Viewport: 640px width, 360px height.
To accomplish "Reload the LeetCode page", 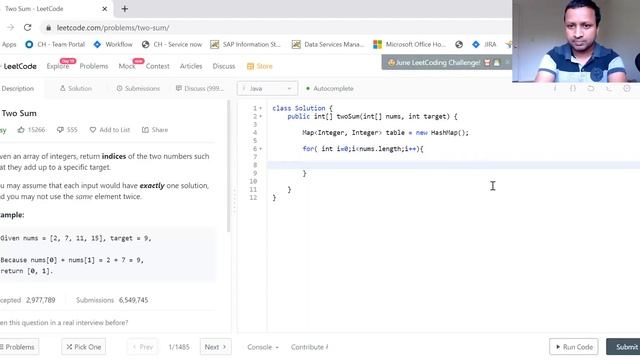I will (x=27, y=27).
